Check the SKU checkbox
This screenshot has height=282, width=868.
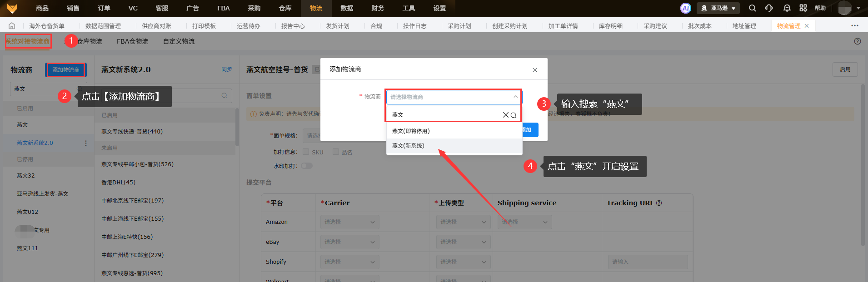point(306,152)
